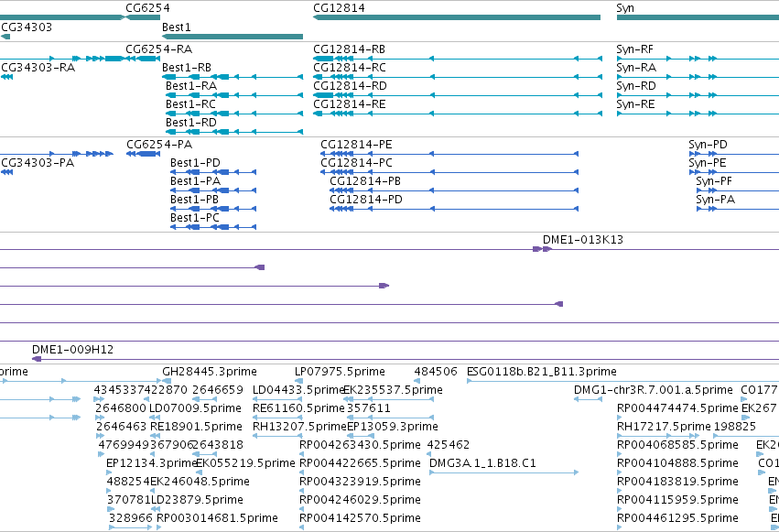Select protein CG6254-PA
The image size is (779, 532).
(x=159, y=145)
